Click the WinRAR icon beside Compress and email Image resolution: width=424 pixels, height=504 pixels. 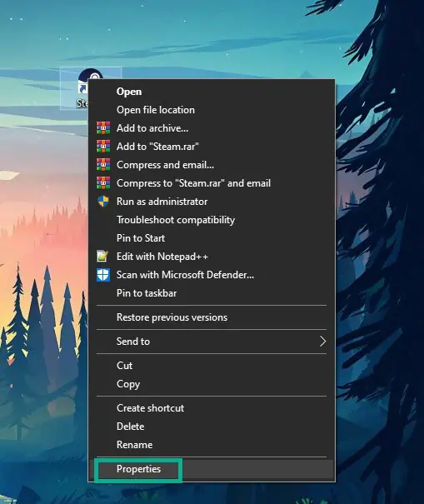tap(103, 165)
